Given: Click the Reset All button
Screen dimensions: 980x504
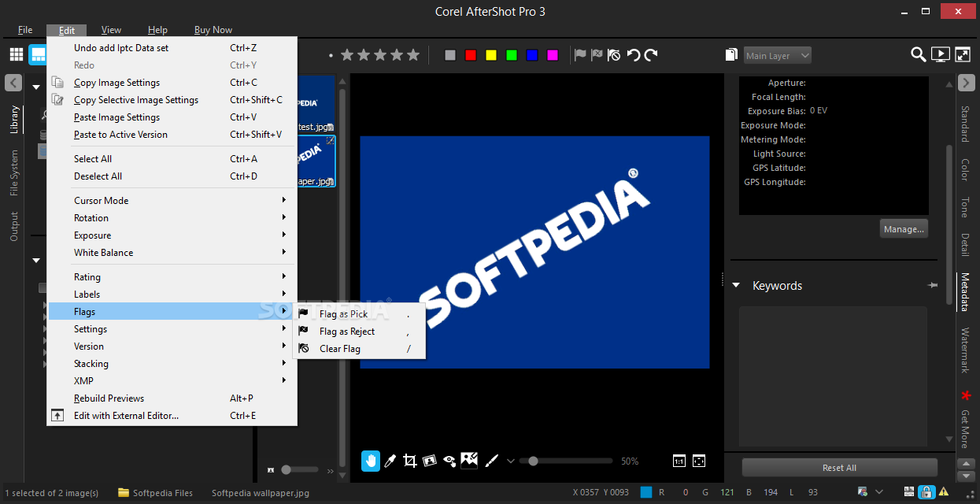Looking at the screenshot, I should coord(839,467).
